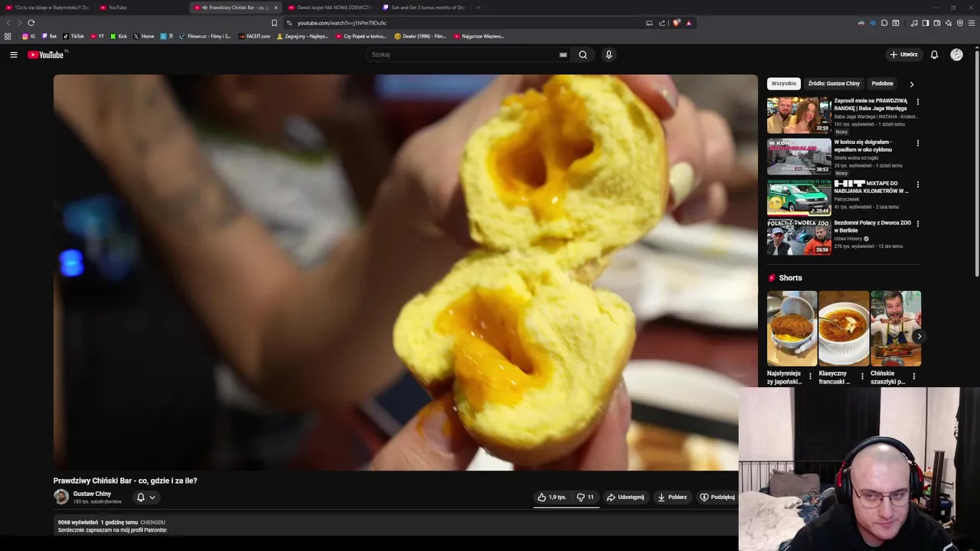Open options for 'Najsłynniejszy japoński' short
This screenshot has width=980, height=551.
(x=810, y=377)
